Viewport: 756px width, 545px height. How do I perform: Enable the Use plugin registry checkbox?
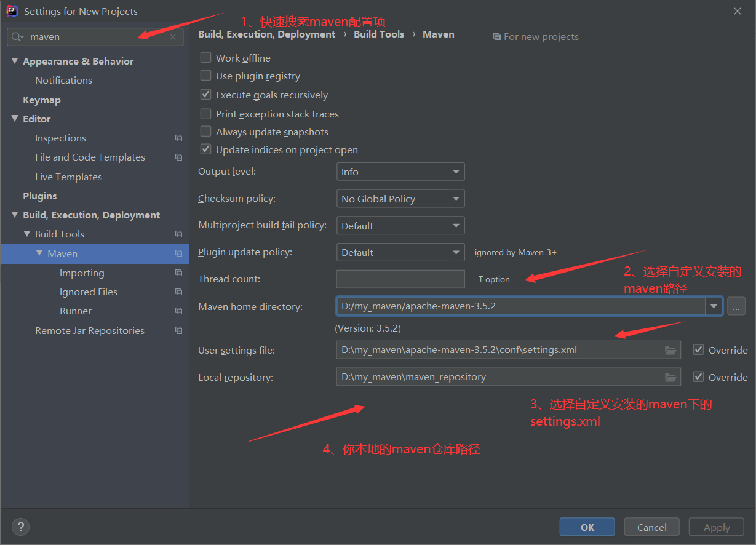[x=206, y=76]
